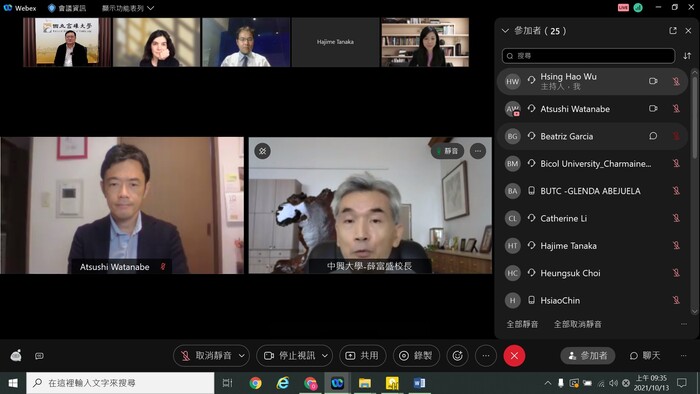
Task: Toggle the 停止視訊 camera button
Action: (x=289, y=356)
